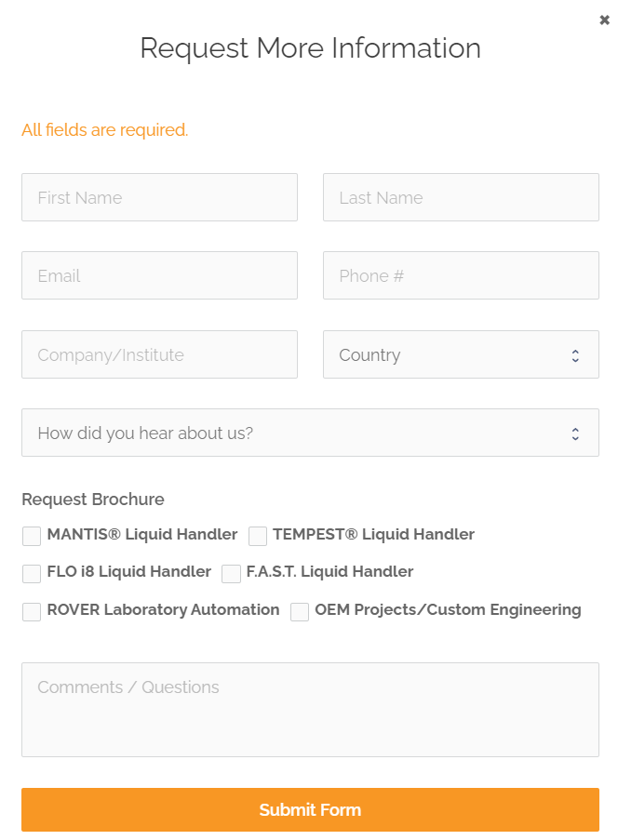Click the Phone # field

click(x=461, y=275)
